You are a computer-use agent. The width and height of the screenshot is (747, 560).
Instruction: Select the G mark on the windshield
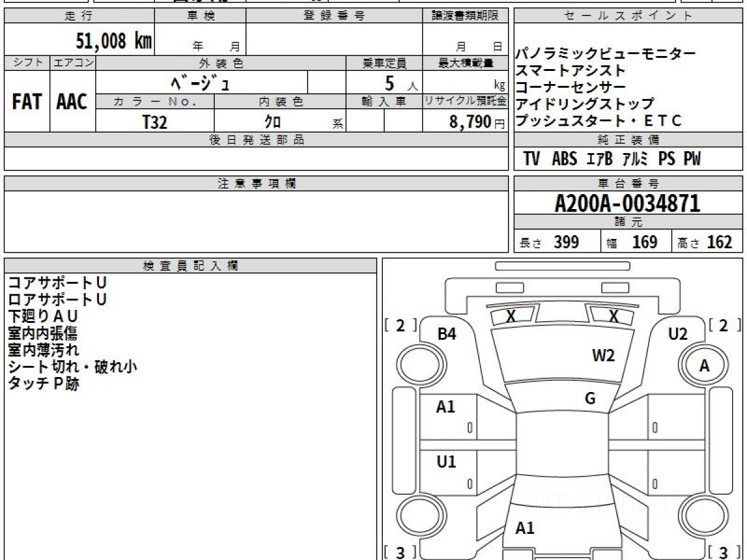point(591,399)
